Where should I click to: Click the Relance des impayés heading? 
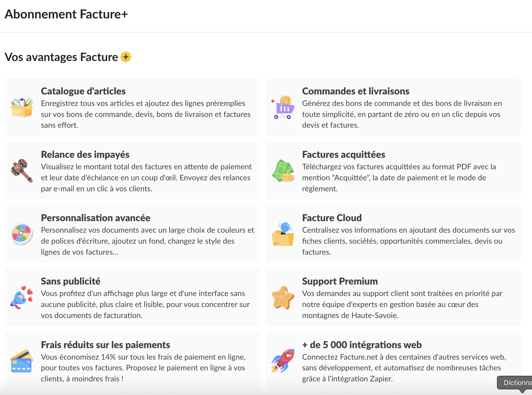point(85,154)
